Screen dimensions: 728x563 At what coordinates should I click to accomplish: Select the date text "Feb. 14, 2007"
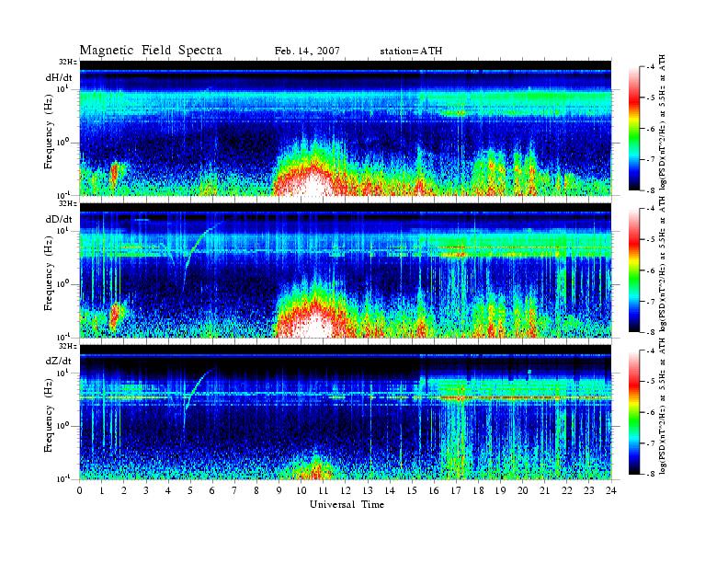[307, 51]
